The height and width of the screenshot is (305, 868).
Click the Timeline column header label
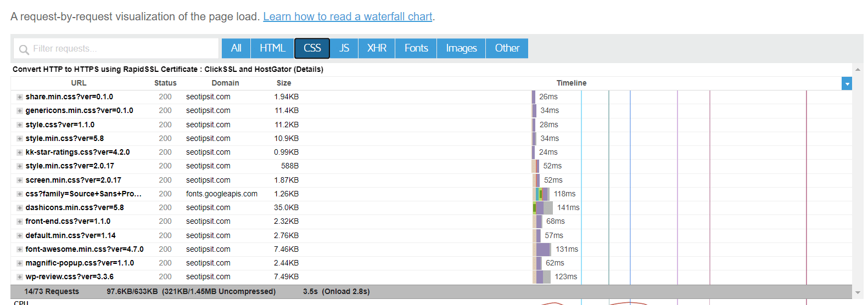(x=572, y=83)
